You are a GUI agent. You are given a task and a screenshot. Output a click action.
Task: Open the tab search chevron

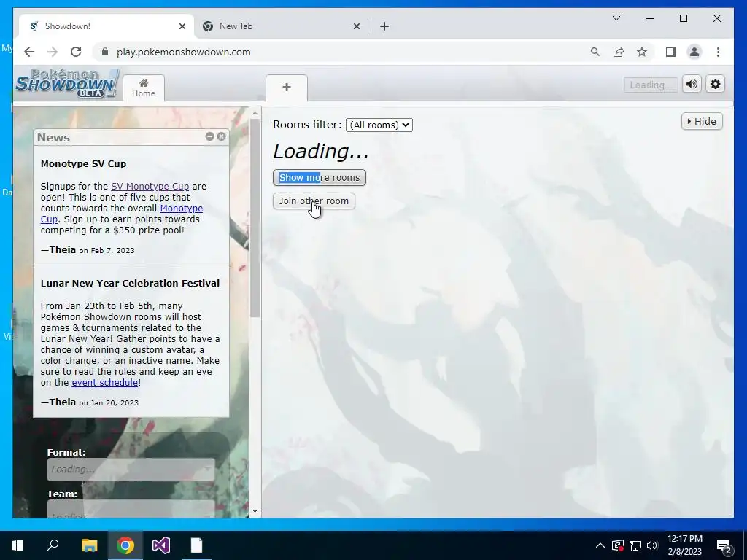(616, 18)
